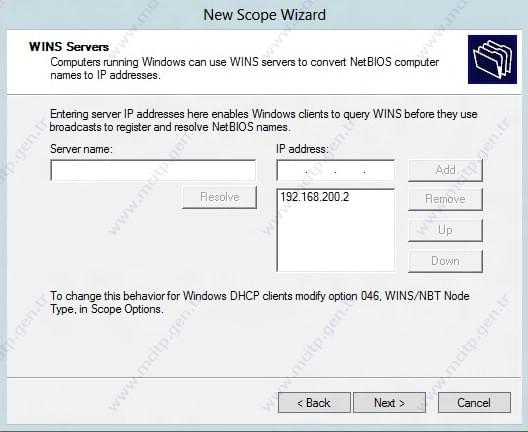This screenshot has width=528, height=432.
Task: Click the Server name label
Action: click(81, 149)
